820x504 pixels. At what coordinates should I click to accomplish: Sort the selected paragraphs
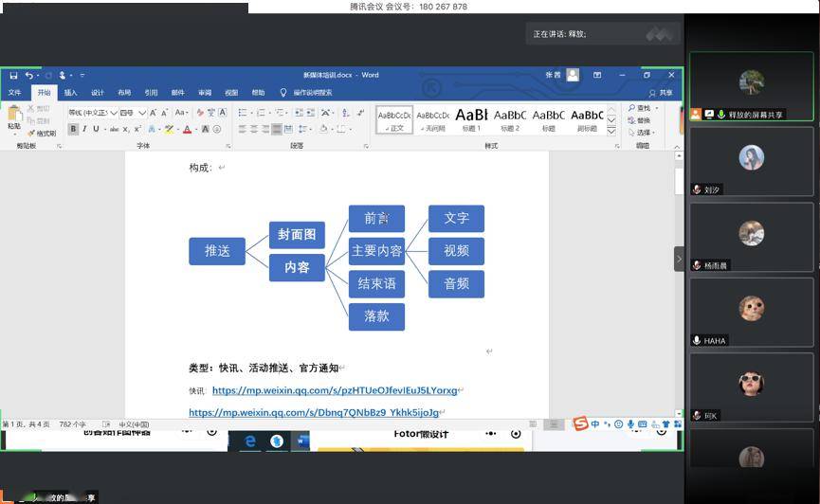click(346, 113)
